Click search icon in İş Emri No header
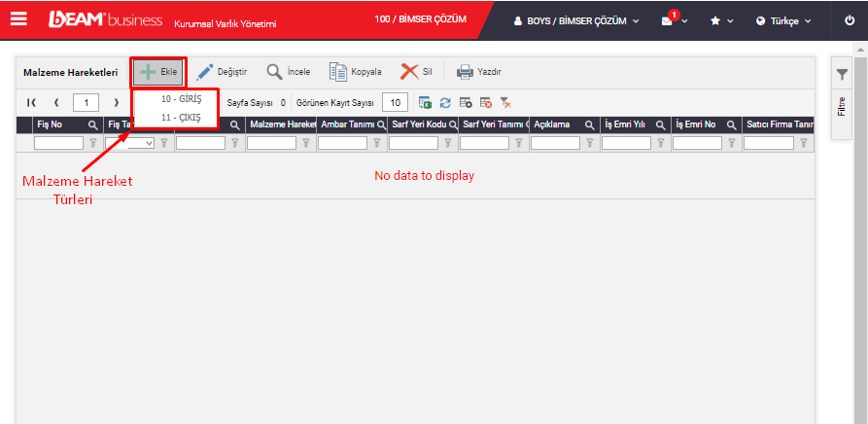Screen dimensions: 868x424 click(x=731, y=125)
